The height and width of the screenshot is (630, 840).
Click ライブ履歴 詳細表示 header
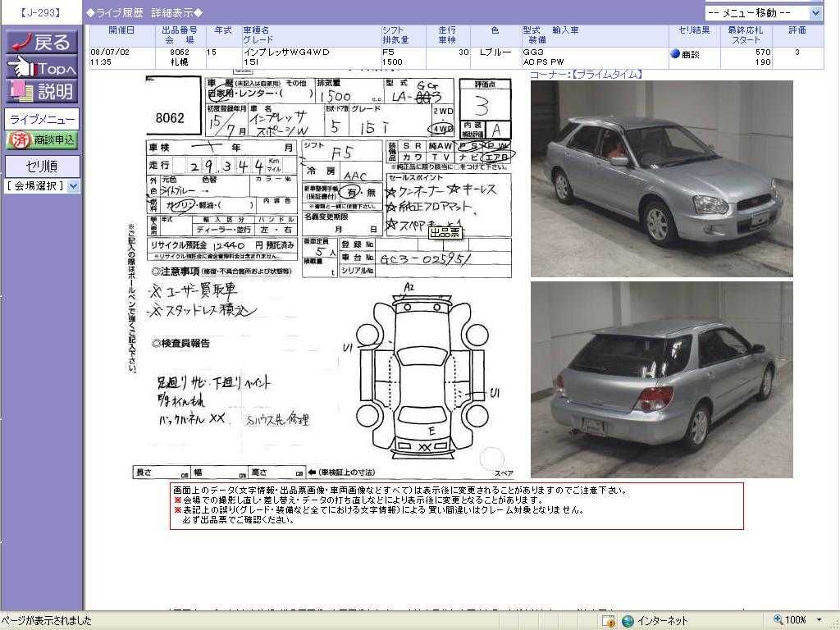click(x=144, y=13)
